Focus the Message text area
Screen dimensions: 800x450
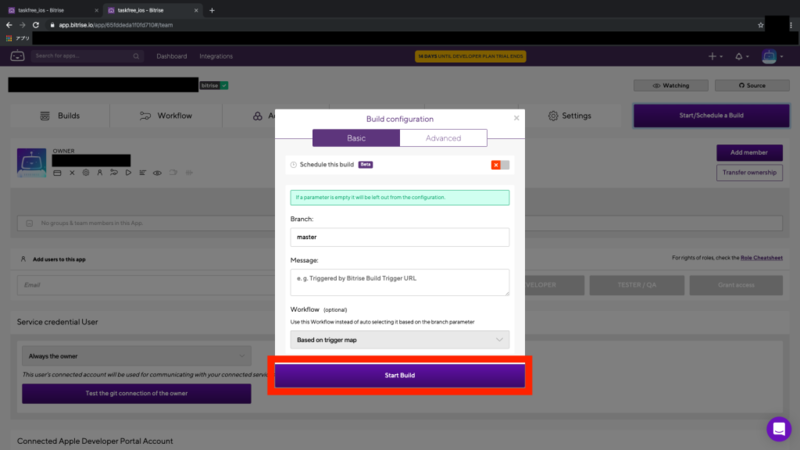[399, 282]
